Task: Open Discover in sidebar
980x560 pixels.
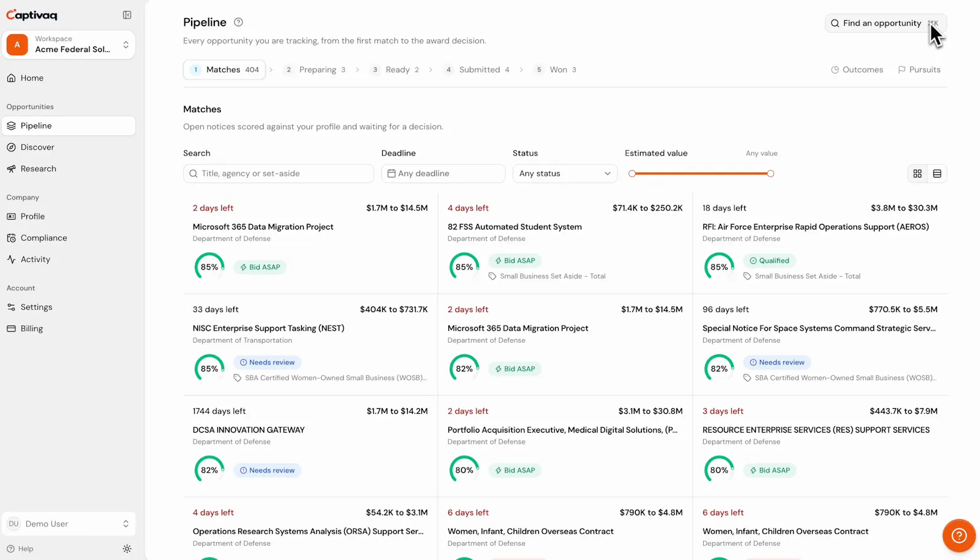Action: (x=69, y=147)
